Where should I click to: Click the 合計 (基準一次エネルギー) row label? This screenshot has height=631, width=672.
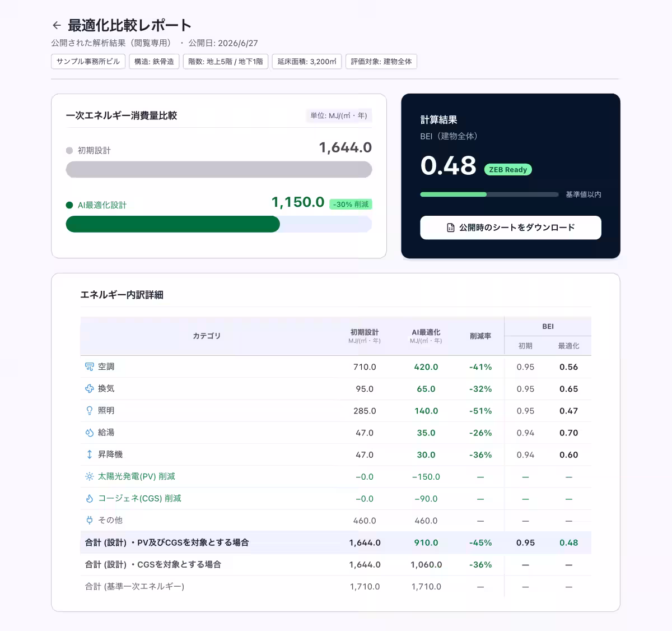pos(134,586)
